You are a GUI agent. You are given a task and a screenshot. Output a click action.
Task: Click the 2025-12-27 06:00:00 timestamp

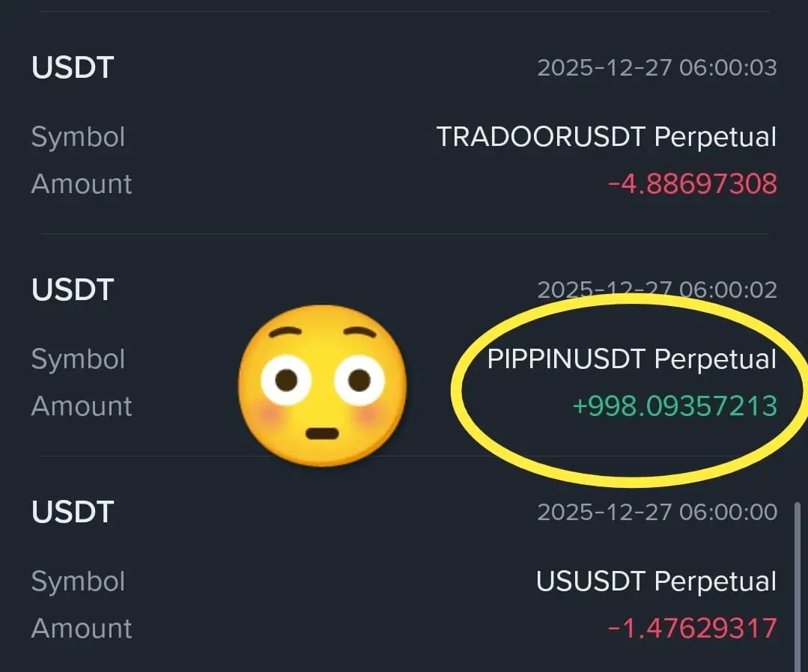click(x=657, y=512)
